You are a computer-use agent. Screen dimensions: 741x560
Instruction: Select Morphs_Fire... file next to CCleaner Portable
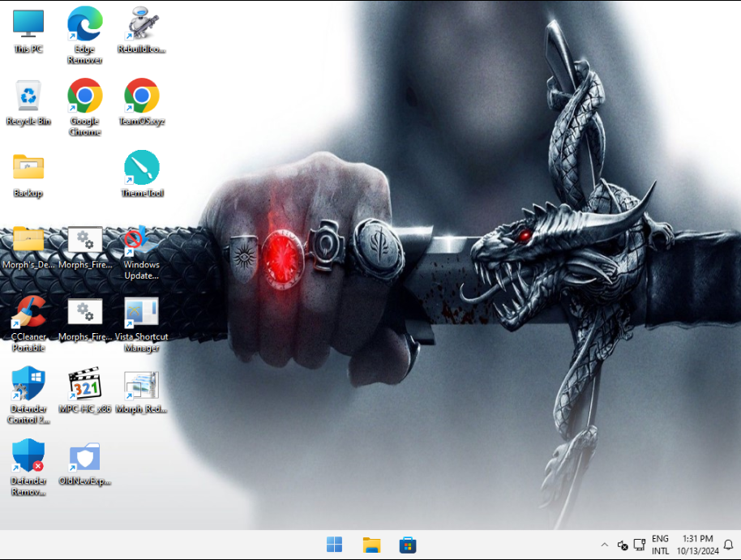85,319
